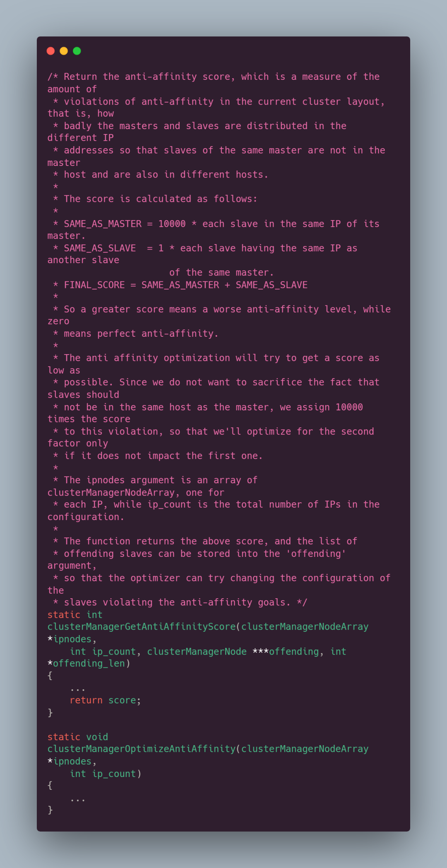The height and width of the screenshot is (868, 447).
Task: Click the closing '*/' of the comment block
Action: click(302, 602)
